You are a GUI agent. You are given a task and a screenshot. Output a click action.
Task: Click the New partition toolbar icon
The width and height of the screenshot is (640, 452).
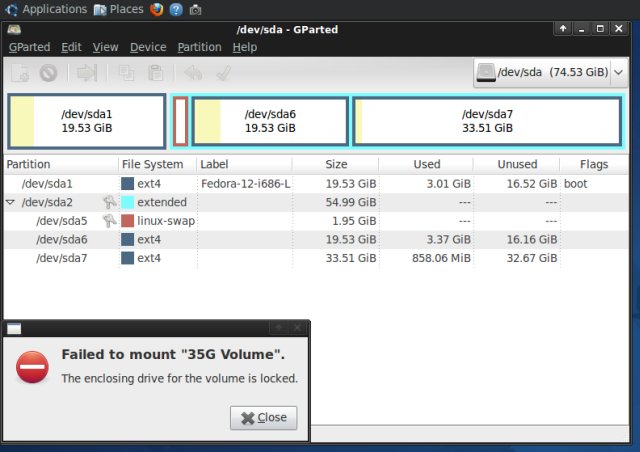[x=20, y=73]
